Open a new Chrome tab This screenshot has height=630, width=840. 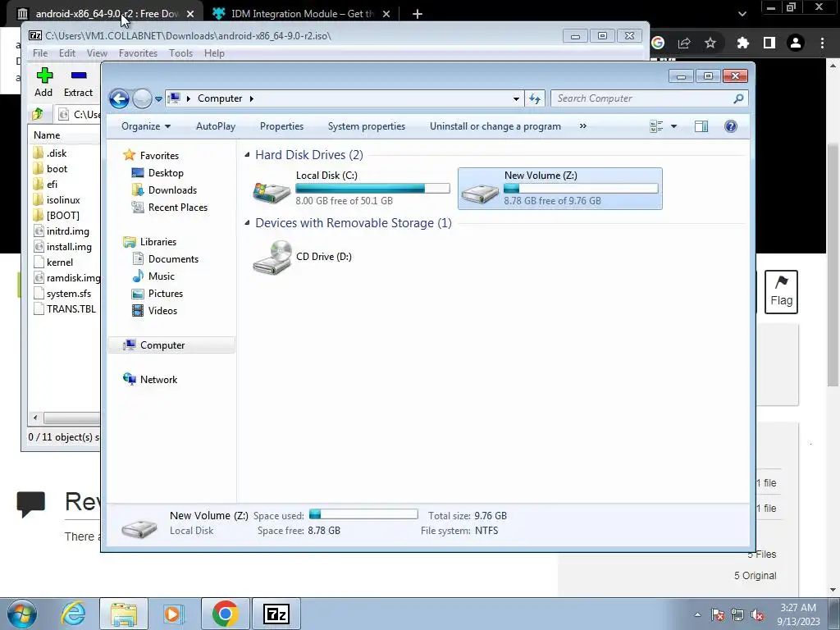pyautogui.click(x=418, y=14)
